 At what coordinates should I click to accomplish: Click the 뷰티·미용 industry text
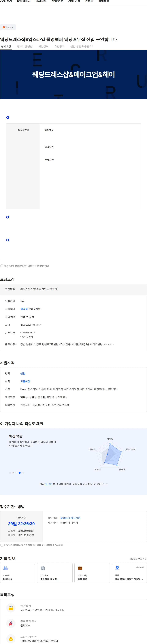pos(82,579)
